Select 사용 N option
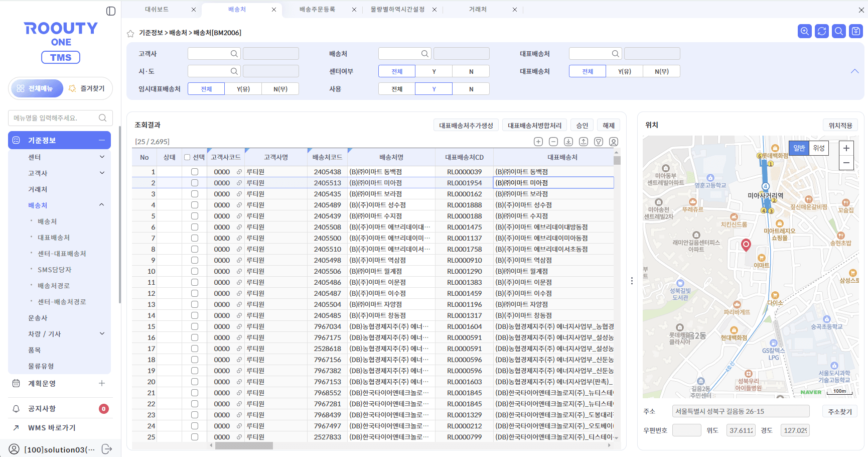Viewport: 868px width, 457px height. coord(471,89)
